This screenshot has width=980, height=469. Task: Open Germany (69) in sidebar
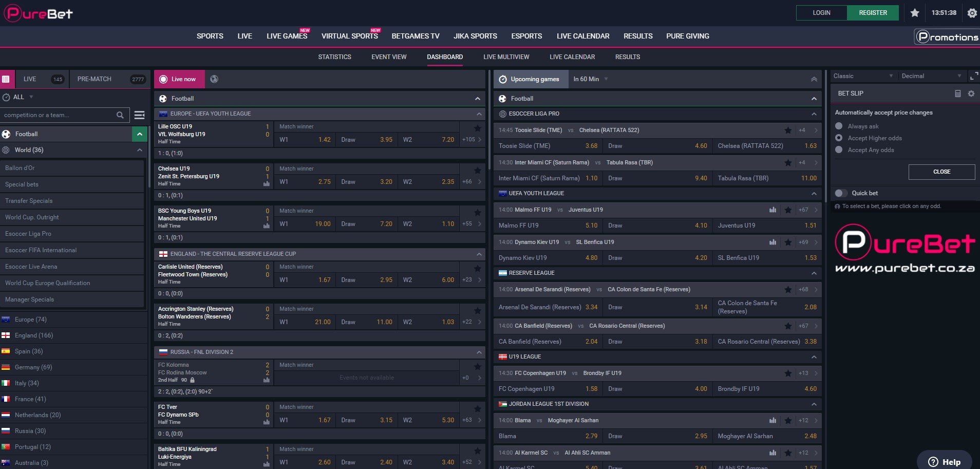point(73,367)
